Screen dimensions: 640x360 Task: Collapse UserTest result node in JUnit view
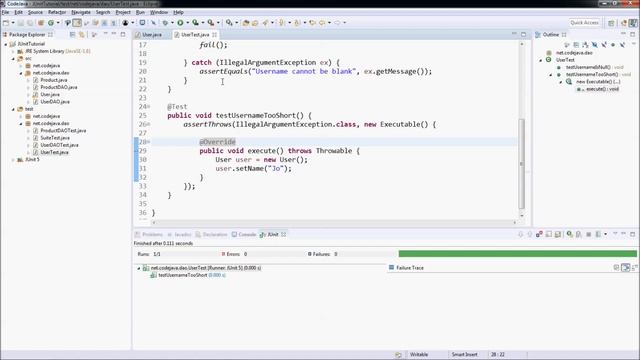pos(138,268)
